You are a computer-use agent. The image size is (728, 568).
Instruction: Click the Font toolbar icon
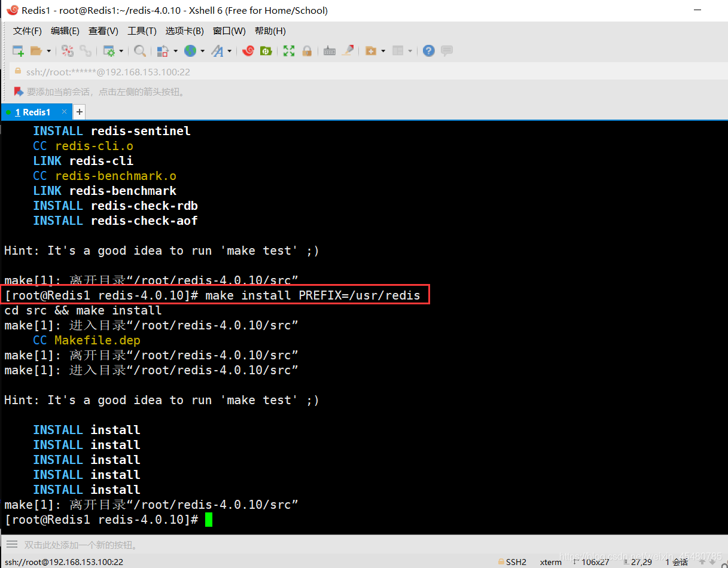coord(217,51)
